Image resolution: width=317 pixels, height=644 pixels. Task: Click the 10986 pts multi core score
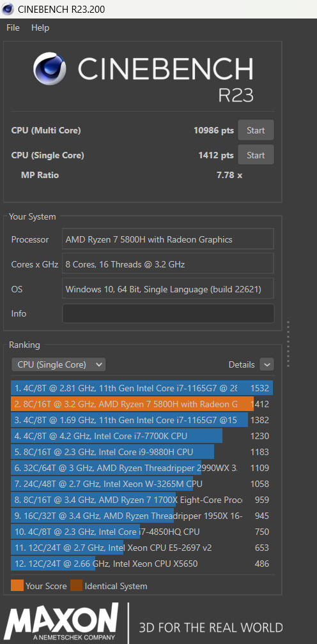click(213, 131)
